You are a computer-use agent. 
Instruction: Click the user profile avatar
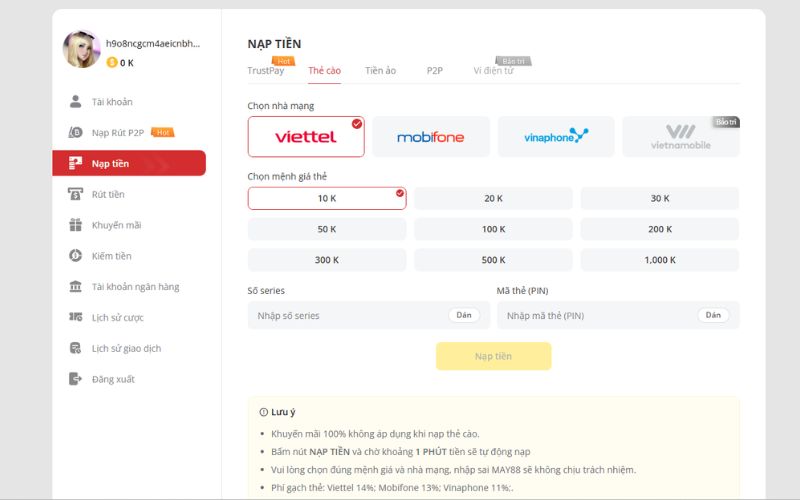click(80, 49)
